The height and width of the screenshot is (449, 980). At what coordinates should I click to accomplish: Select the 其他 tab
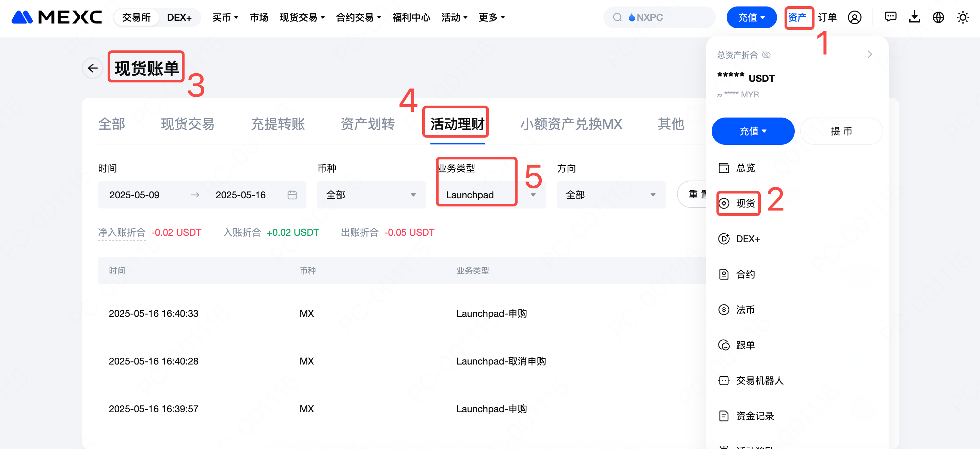point(671,124)
